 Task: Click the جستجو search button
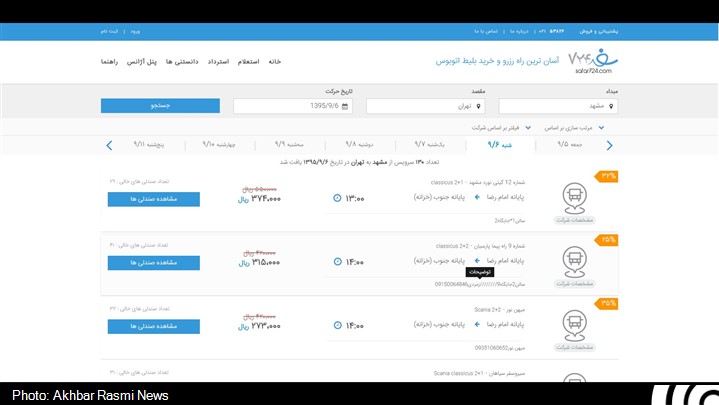pos(160,105)
